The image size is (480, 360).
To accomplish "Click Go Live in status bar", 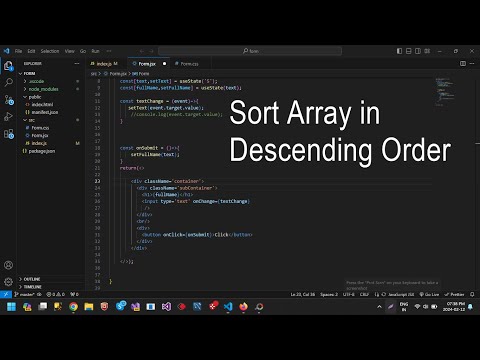I will point(429,294).
